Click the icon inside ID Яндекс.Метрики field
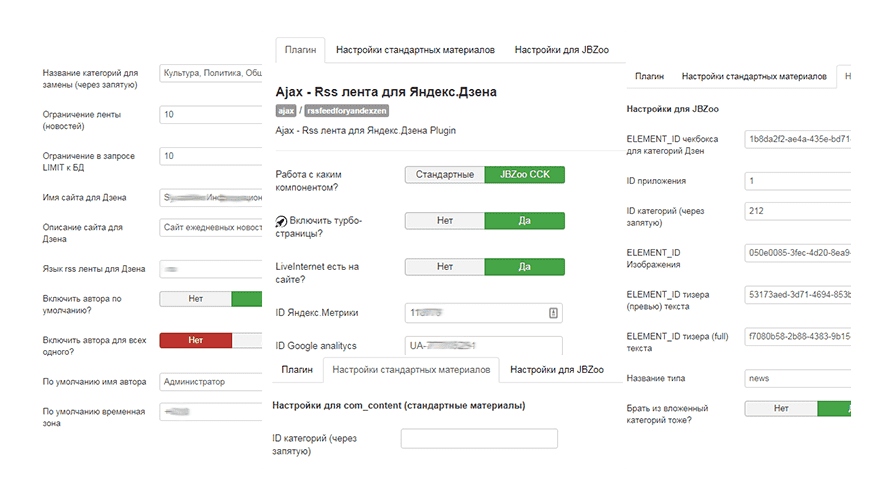Image resolution: width=887 pixels, height=500 pixels. [x=553, y=313]
